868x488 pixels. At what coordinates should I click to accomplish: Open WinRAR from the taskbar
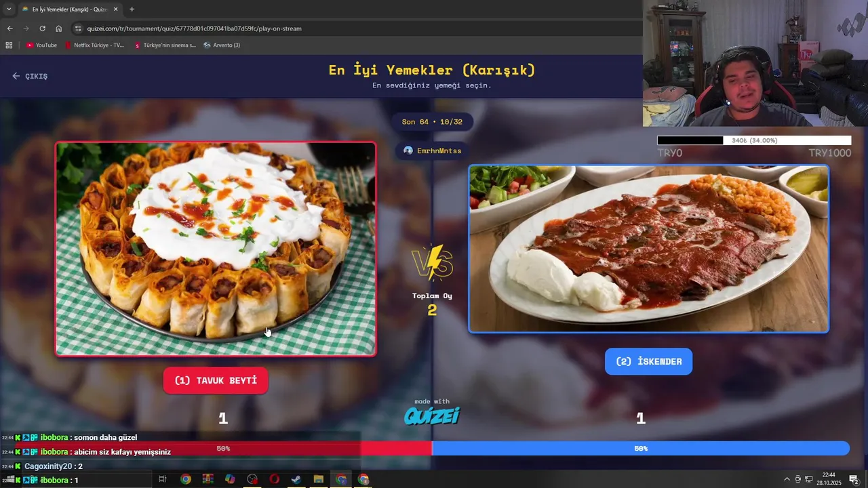tap(208, 479)
